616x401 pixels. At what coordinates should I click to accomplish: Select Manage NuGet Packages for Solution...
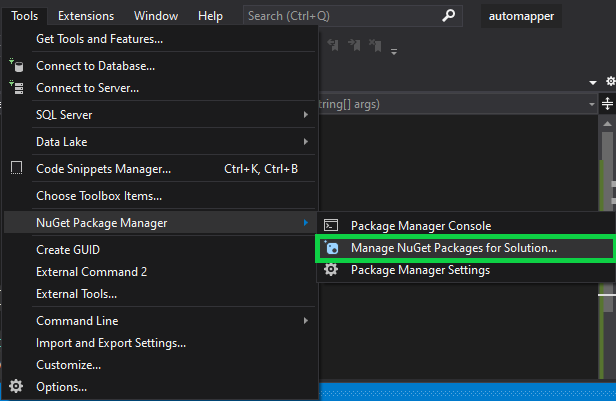click(x=466, y=248)
